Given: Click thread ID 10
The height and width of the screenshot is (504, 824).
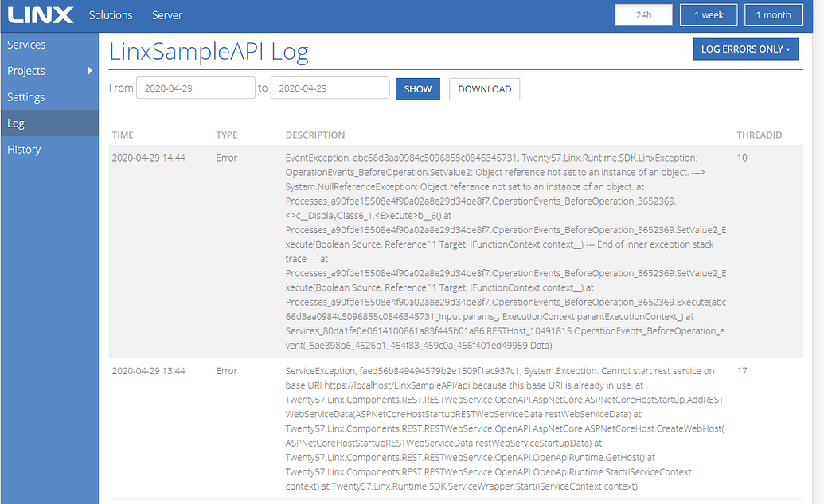Looking at the screenshot, I should [742, 158].
